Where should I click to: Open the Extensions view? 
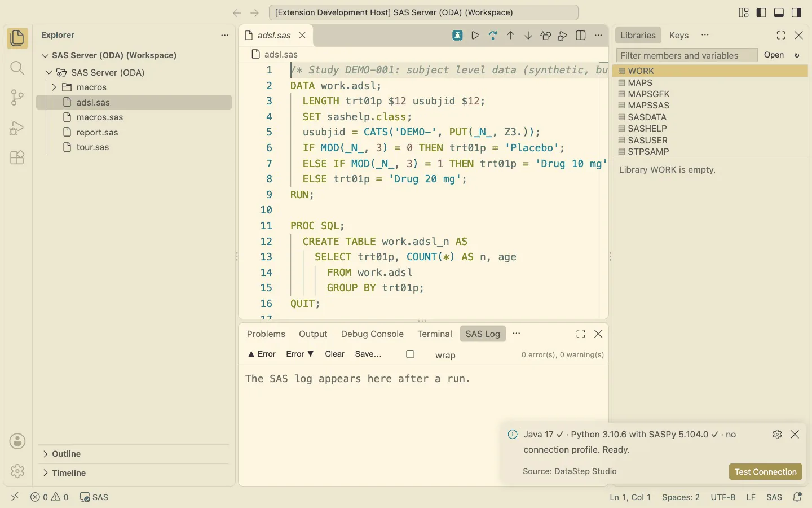click(17, 157)
